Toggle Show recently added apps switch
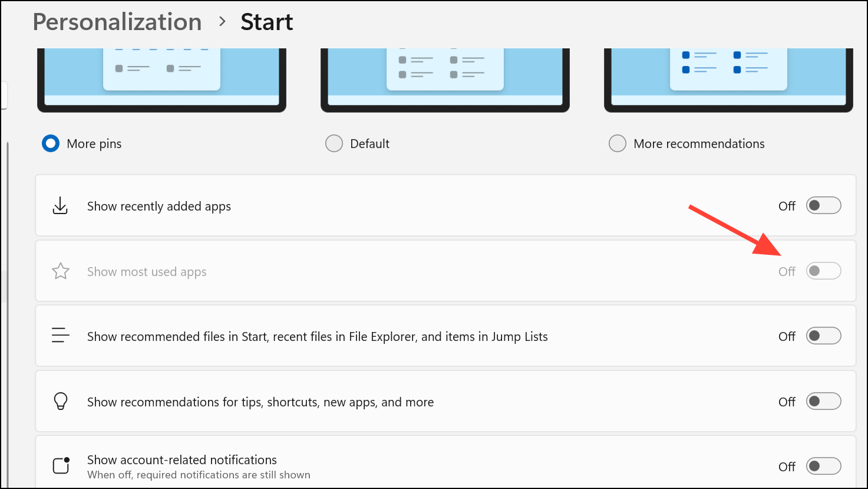Viewport: 868px width, 489px height. coord(823,206)
